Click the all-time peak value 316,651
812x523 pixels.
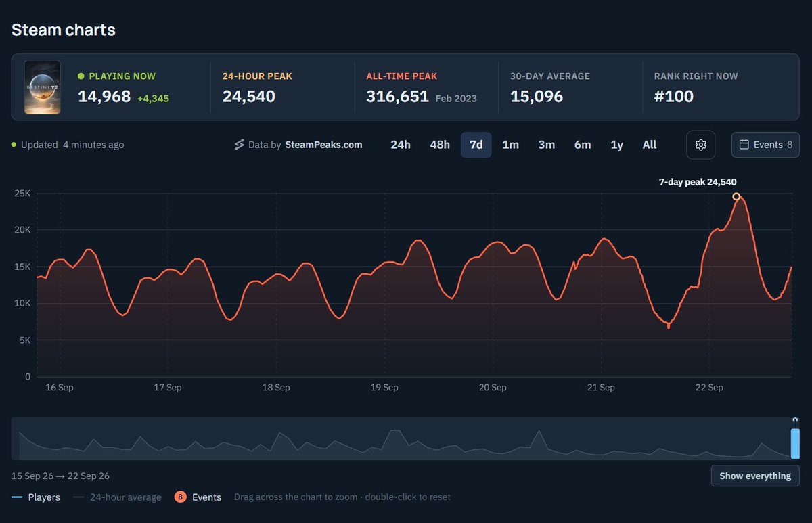click(x=398, y=97)
